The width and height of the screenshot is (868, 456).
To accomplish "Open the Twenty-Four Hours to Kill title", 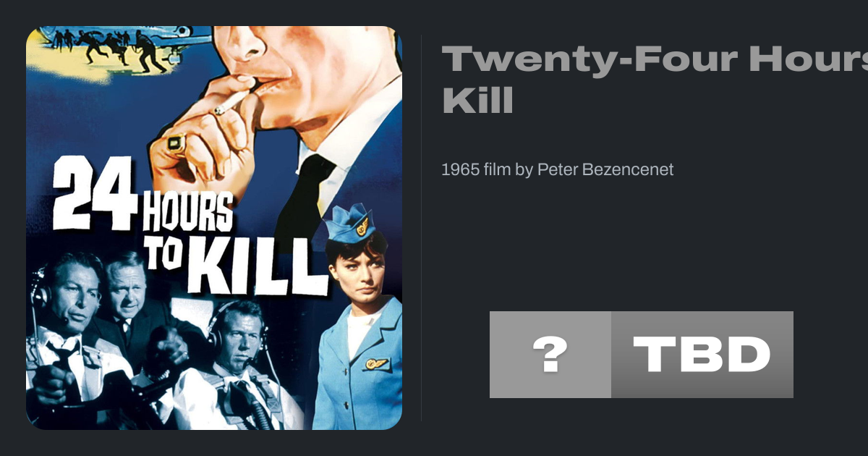I will click(655, 80).
